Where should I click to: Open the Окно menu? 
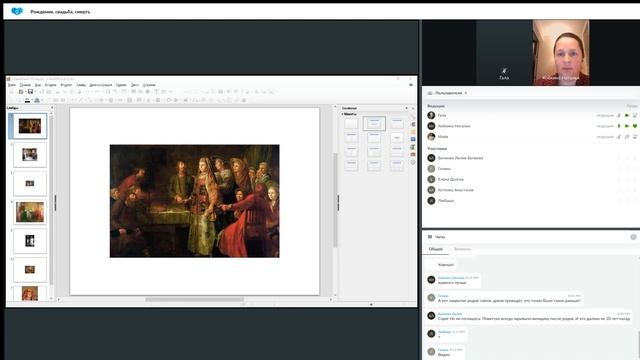pyautogui.click(x=135, y=85)
